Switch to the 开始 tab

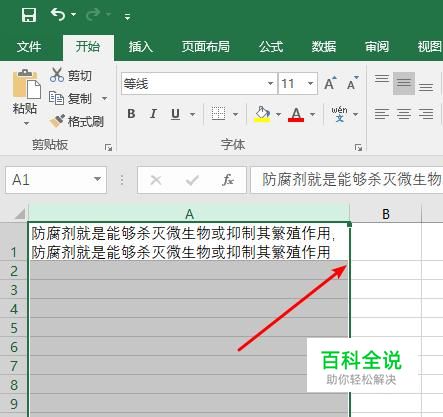click(x=88, y=47)
